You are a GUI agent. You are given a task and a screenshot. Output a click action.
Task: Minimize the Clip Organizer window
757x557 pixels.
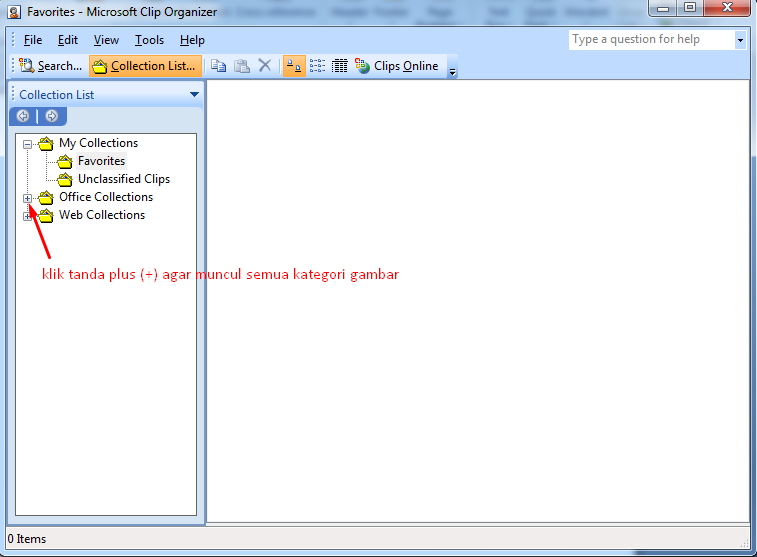point(663,8)
